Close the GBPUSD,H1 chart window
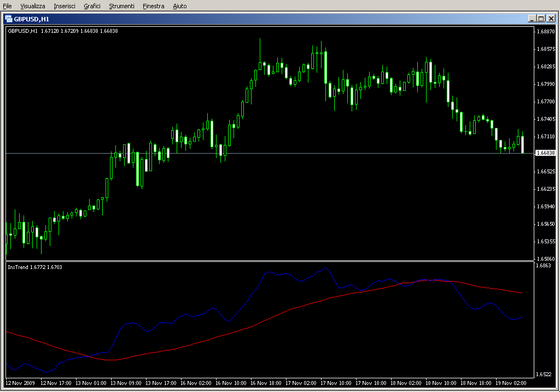This screenshot has width=560, height=392. tap(551, 19)
